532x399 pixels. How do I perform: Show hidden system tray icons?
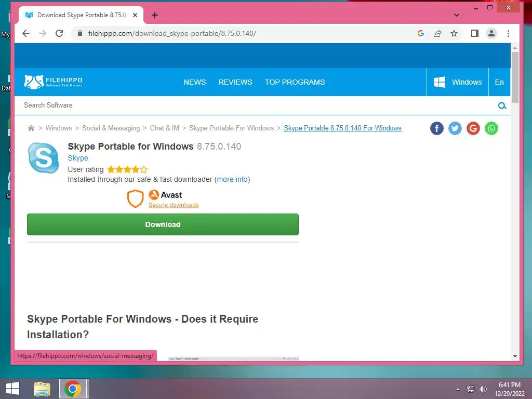point(458,389)
